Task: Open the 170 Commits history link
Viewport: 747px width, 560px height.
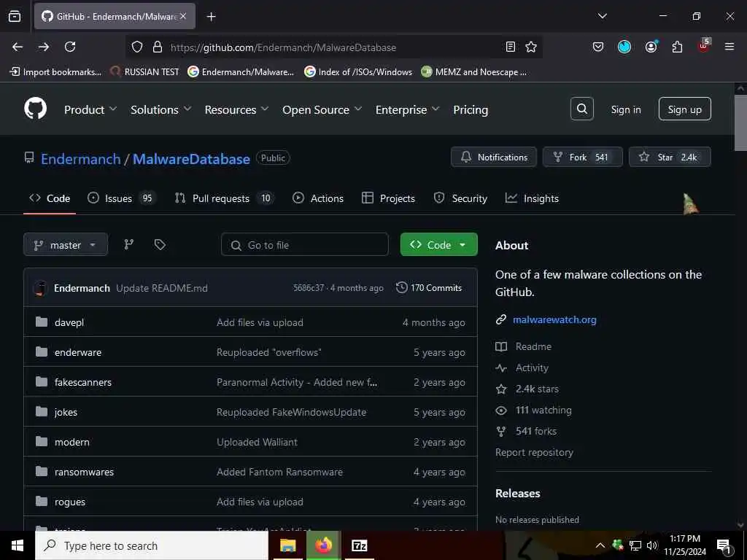Action: (x=429, y=287)
